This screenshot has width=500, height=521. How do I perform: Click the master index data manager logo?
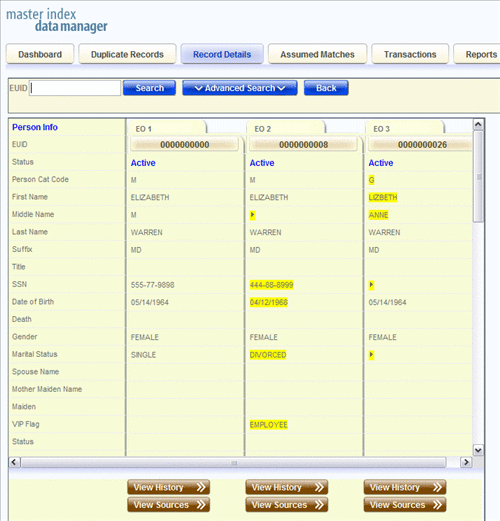[57, 21]
